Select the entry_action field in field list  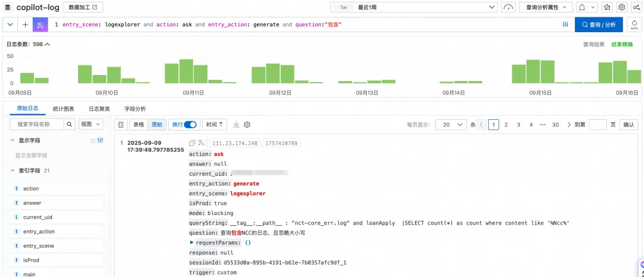pos(56,232)
